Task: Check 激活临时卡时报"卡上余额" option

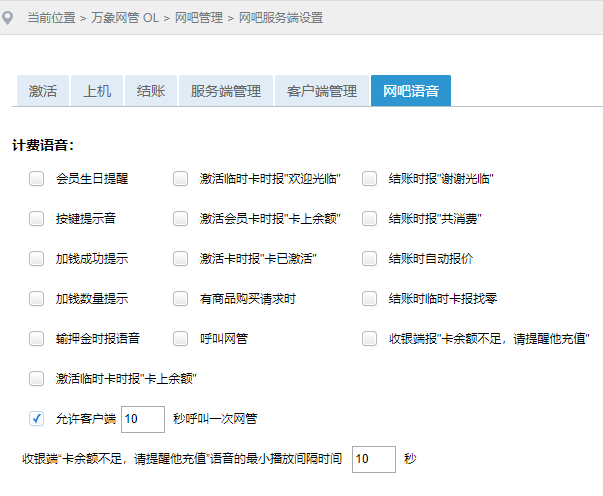Action: tap(37, 378)
